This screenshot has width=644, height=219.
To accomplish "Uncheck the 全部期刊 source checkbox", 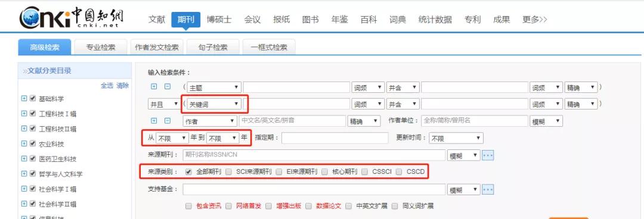I will (x=188, y=171).
